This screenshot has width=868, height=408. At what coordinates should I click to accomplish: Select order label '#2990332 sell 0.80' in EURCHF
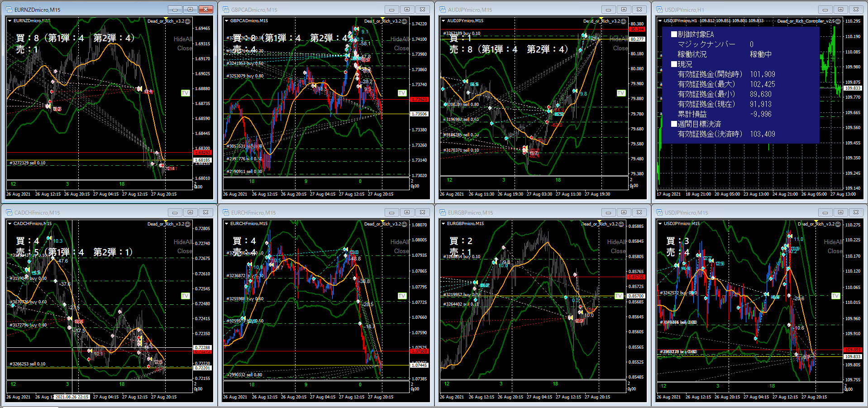coord(244,375)
